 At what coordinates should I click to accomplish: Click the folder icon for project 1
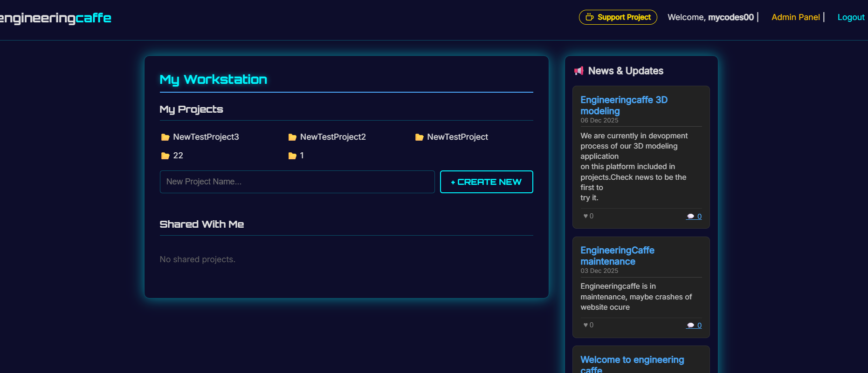292,156
